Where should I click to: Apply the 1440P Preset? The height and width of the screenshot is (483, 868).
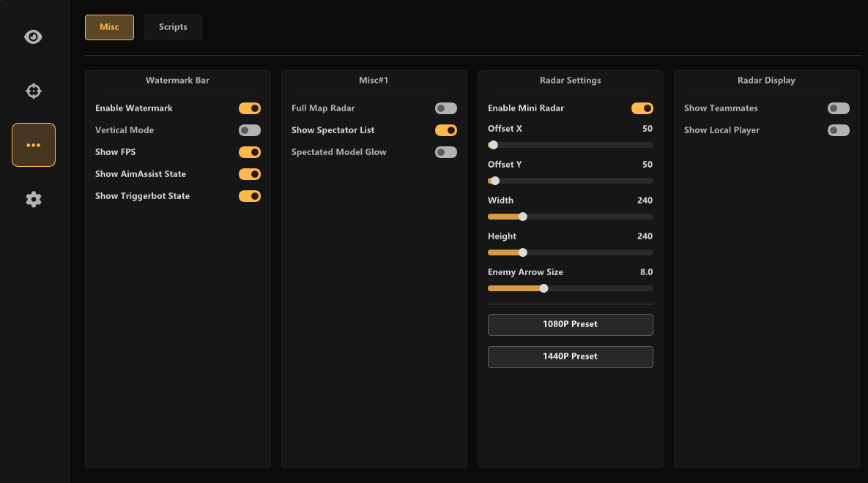pos(570,357)
